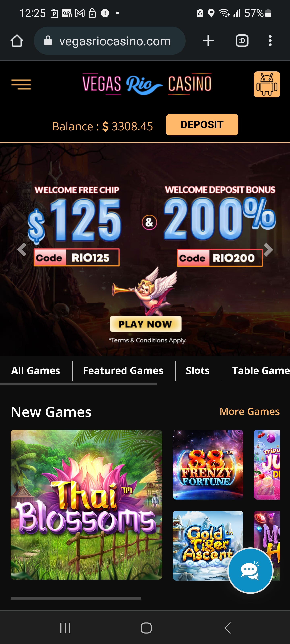The width and height of the screenshot is (290, 644).
Task: Open browser three-dot menu
Action: (x=270, y=41)
